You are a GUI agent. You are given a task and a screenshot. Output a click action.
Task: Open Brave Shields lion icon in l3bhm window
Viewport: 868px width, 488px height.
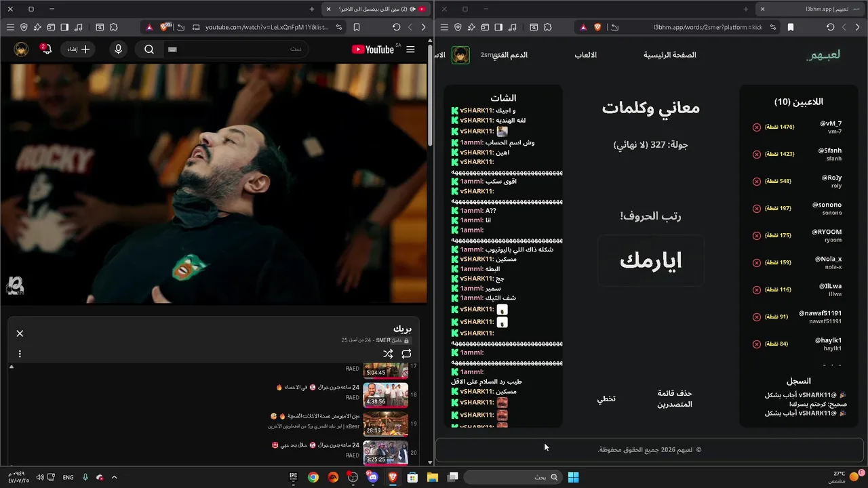[597, 27]
